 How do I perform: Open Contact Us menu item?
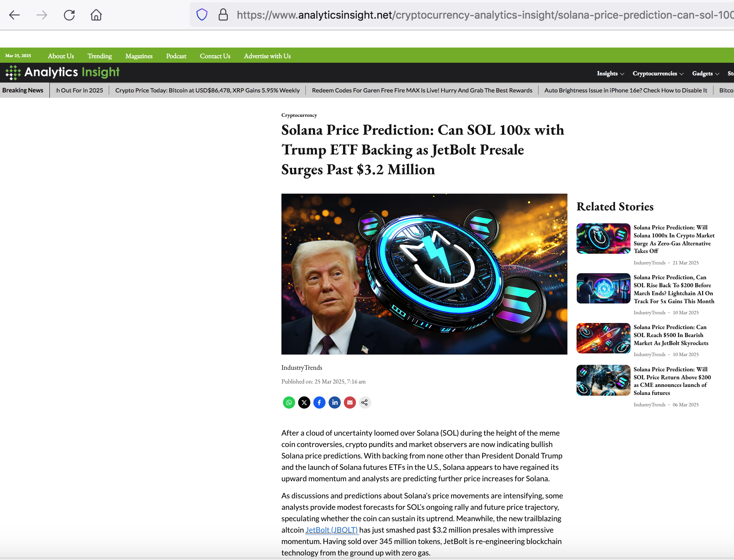click(215, 56)
